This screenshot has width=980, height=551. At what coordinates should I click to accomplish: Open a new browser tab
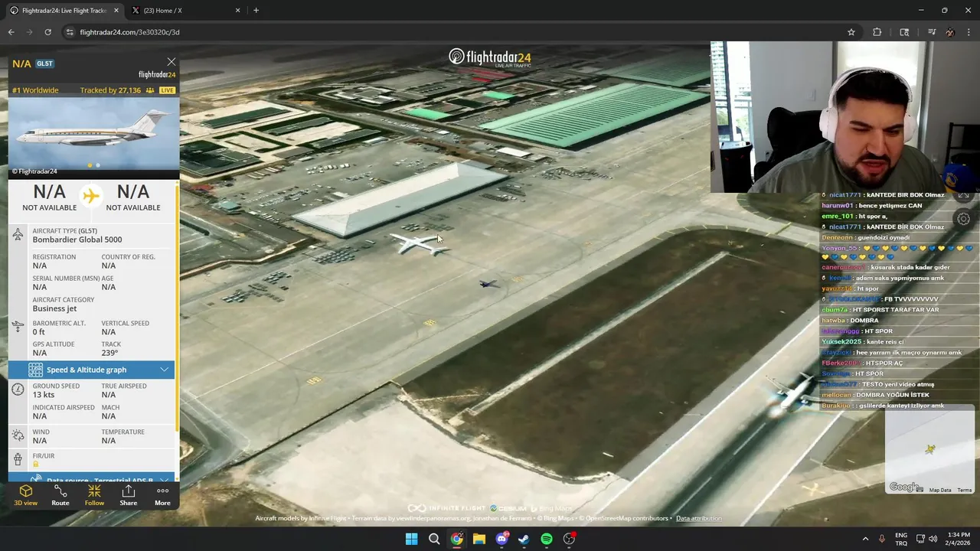(256, 11)
